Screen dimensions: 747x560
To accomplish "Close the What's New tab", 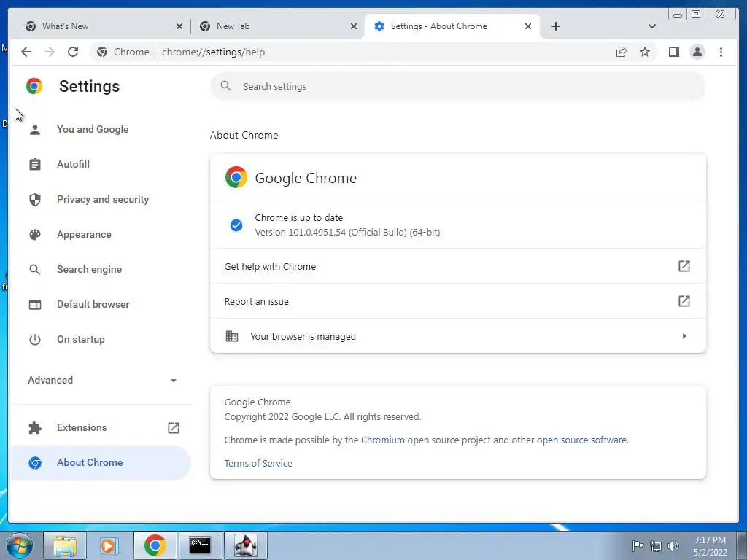I will point(179,26).
